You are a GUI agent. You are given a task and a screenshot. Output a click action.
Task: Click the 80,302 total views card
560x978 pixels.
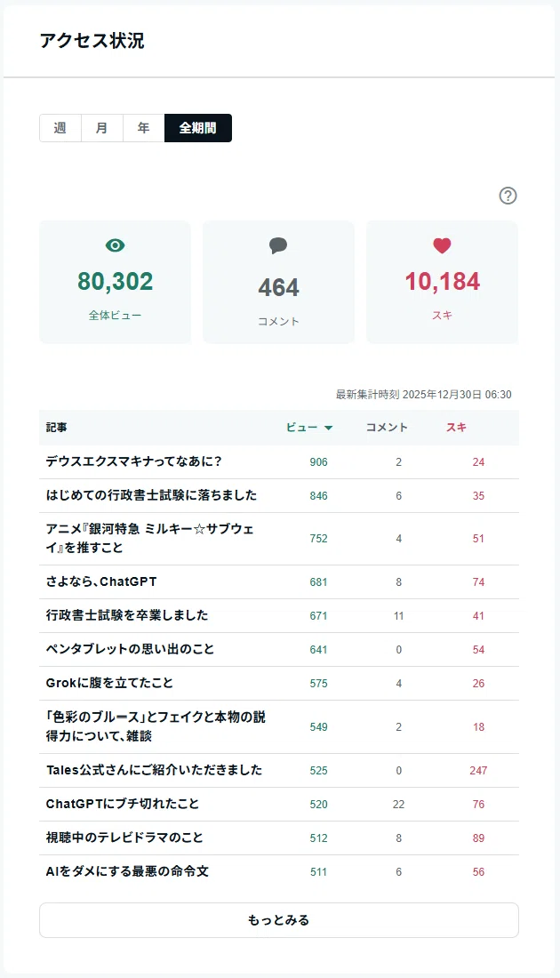[x=116, y=282]
